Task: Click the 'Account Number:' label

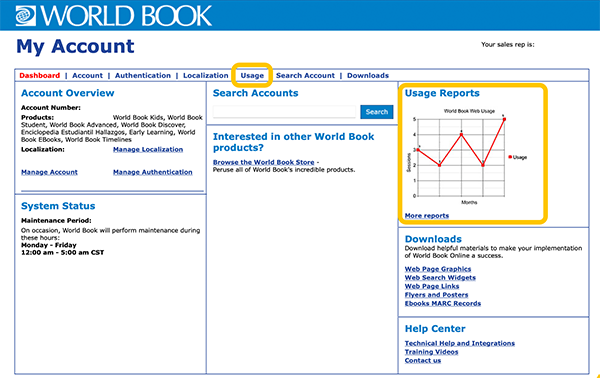Action: pos(51,108)
